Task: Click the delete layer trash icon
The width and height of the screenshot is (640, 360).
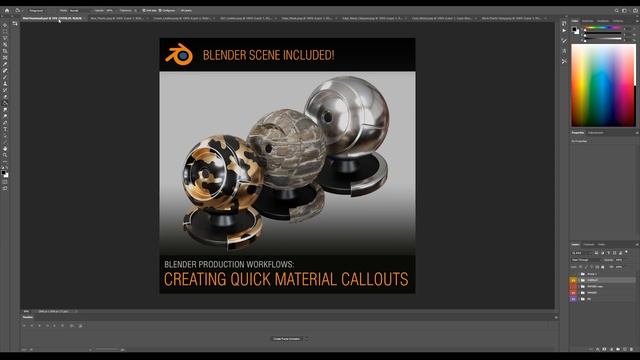Action: [x=631, y=349]
